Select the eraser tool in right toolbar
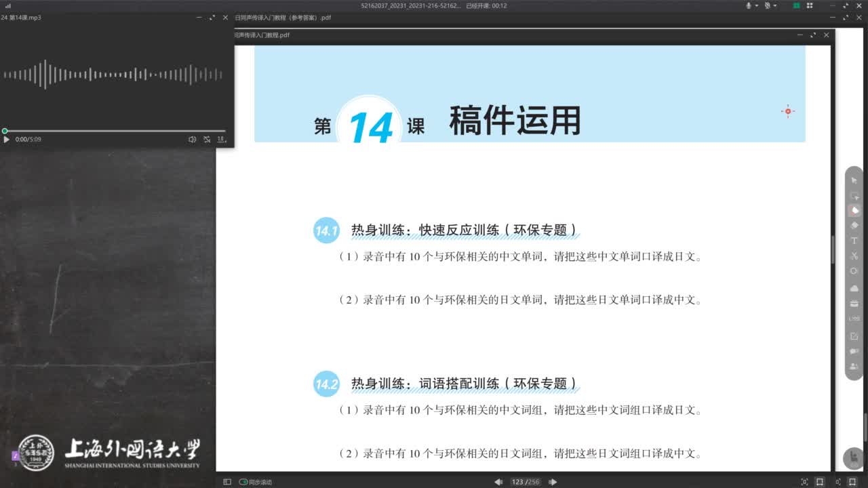This screenshot has width=868, height=488. (x=854, y=225)
